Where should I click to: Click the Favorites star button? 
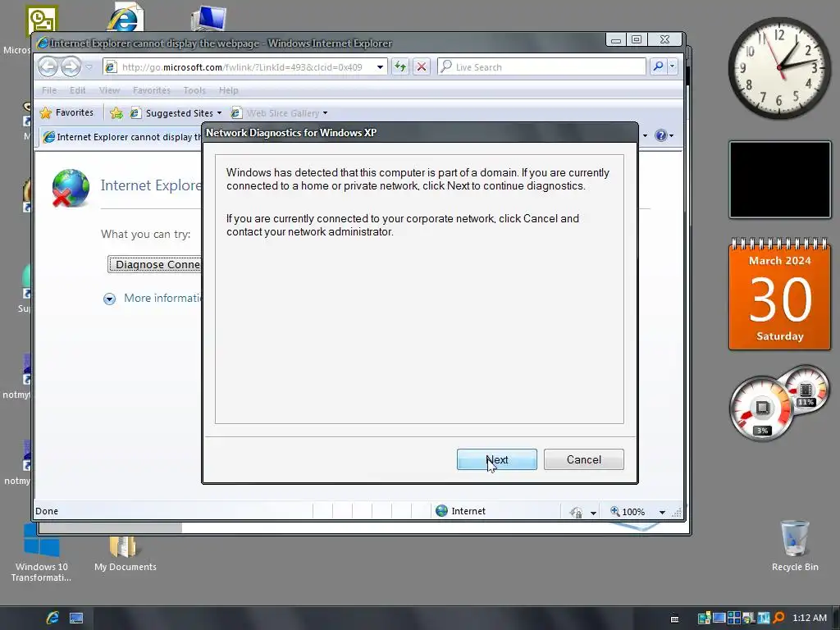click(67, 112)
